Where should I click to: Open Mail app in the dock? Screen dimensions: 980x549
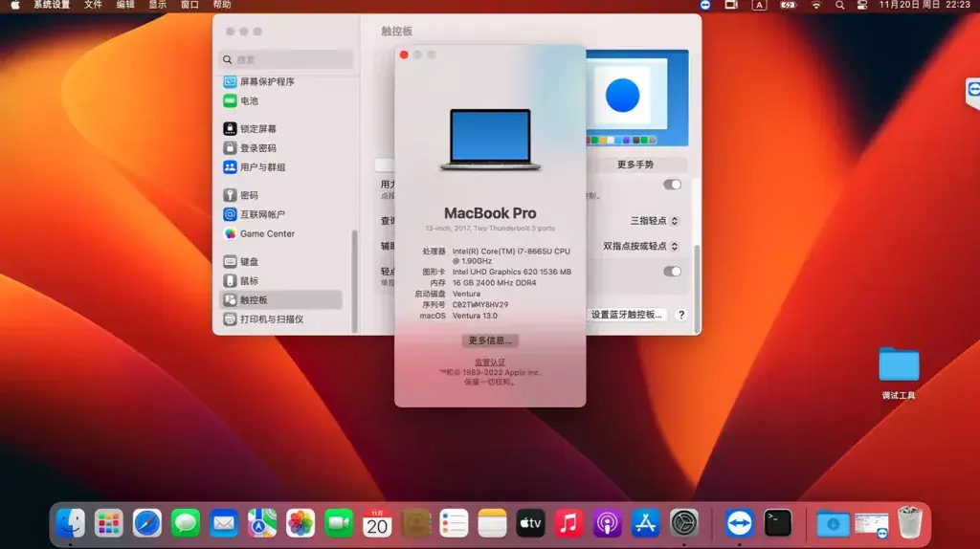click(224, 523)
